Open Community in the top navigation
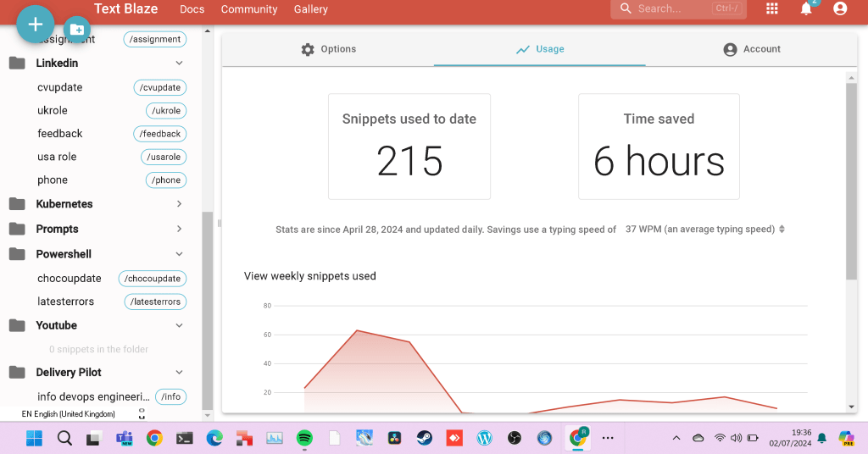This screenshot has width=868, height=454. click(x=249, y=9)
